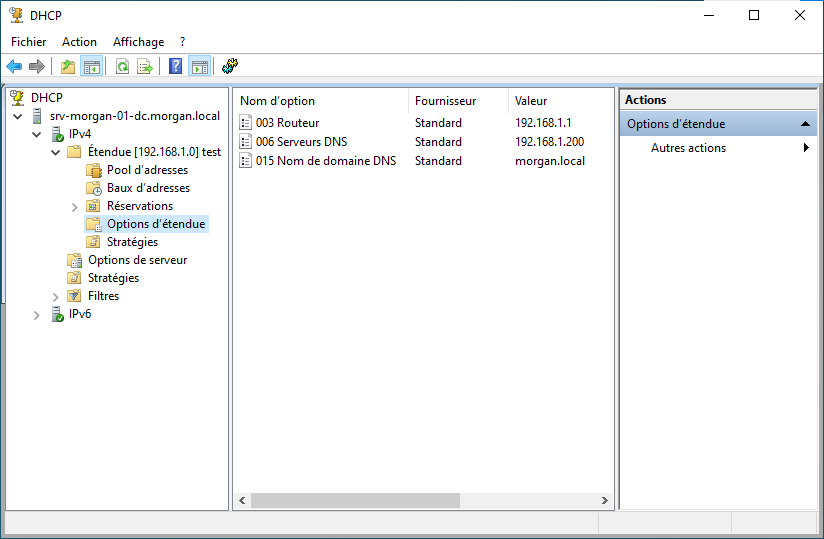
Task: Toggle the console tree pane toolbar icon
Action: [92, 67]
